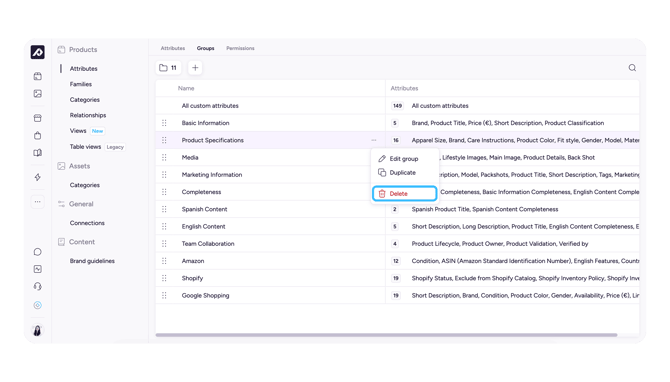Choose Delete from context menu
This screenshot has height=382, width=670.
404,194
